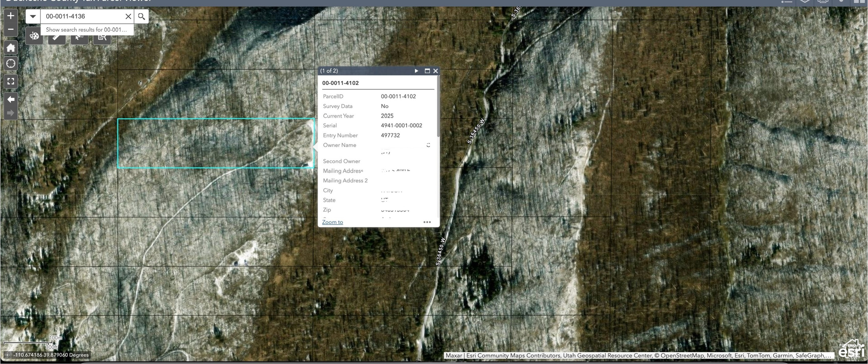The height and width of the screenshot is (364, 868).
Task: Open the Print widget
Action: pos(823,2)
